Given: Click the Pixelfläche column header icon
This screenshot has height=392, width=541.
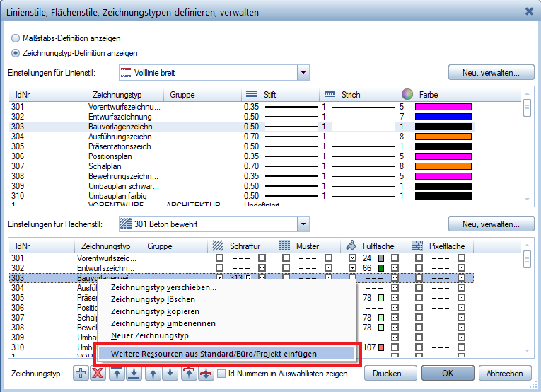Looking at the screenshot, I should pyautogui.click(x=417, y=246).
